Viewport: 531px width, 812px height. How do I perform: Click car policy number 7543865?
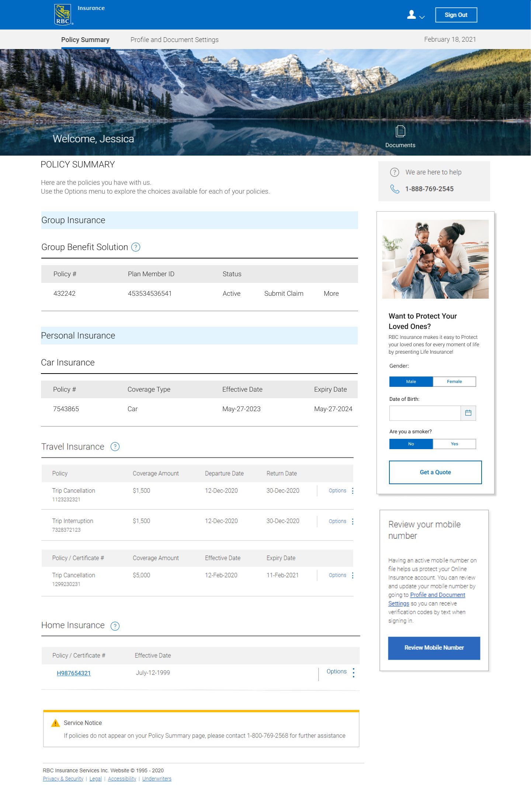pyautogui.click(x=66, y=409)
